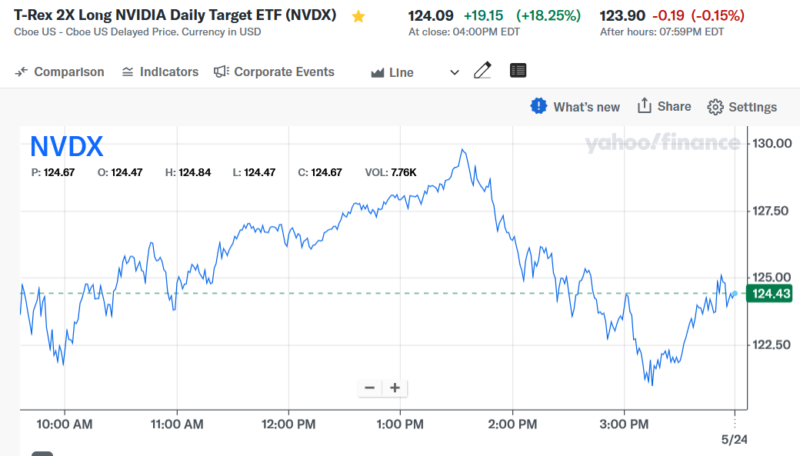Viewport: 800px width, 456px height.
Task: Click the 124.43 current price label
Action: [x=770, y=293]
